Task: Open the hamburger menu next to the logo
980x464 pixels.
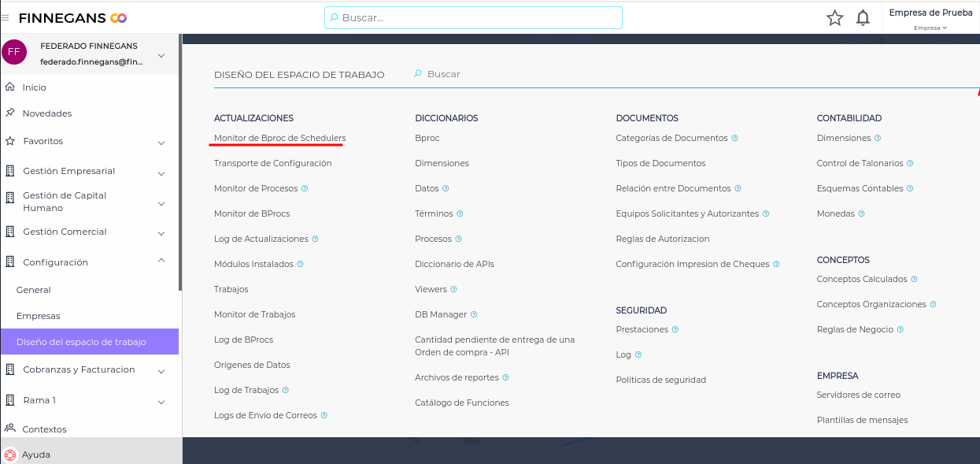Action: (5, 17)
